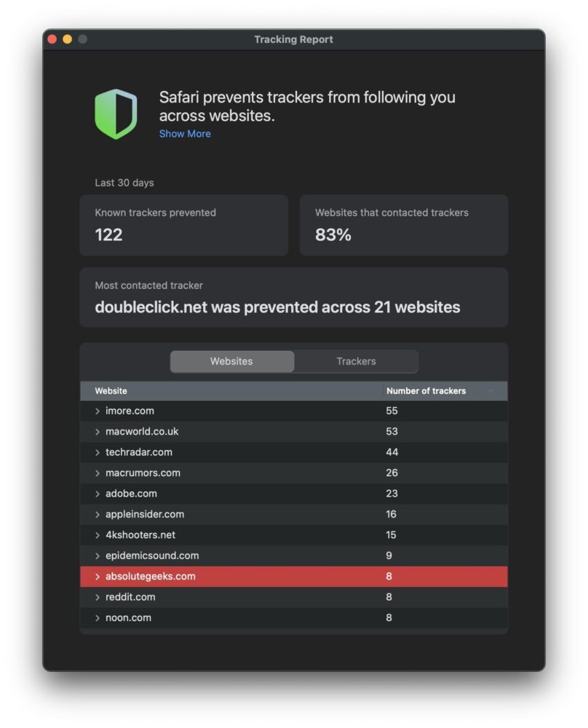This screenshot has height=728, width=588.
Task: Expand the noon.com entry
Action: click(x=98, y=618)
